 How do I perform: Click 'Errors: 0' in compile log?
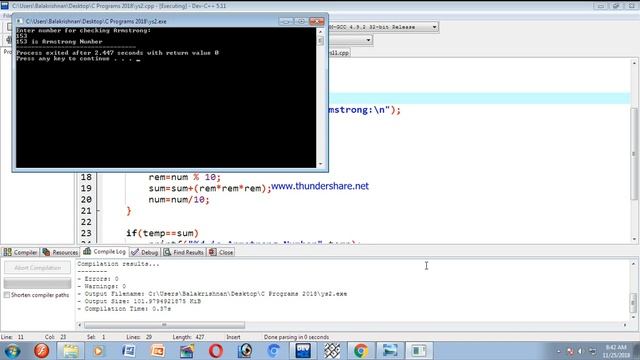tap(98, 279)
